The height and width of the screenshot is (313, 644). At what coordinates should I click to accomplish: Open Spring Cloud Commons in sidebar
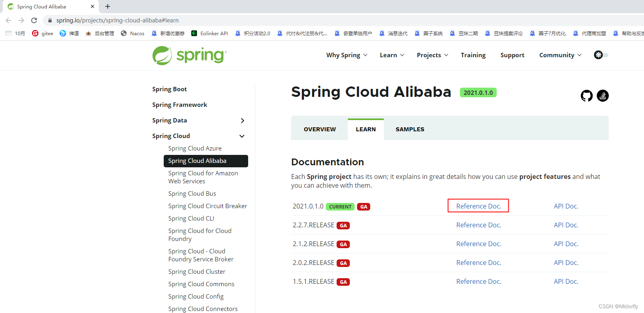click(x=201, y=284)
